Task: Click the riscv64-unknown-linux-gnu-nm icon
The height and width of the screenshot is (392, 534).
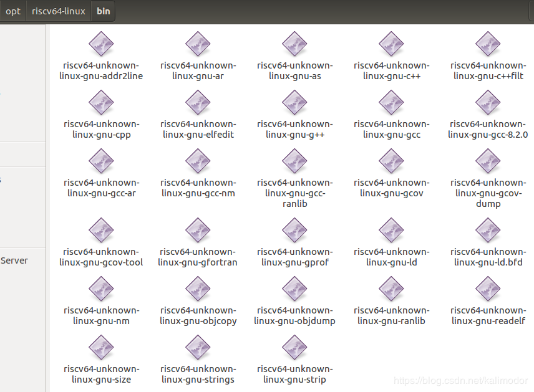Action: click(x=101, y=289)
